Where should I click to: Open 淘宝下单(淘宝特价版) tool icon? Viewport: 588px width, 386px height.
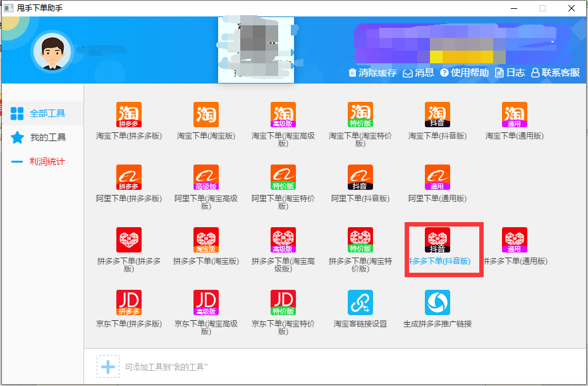point(360,115)
